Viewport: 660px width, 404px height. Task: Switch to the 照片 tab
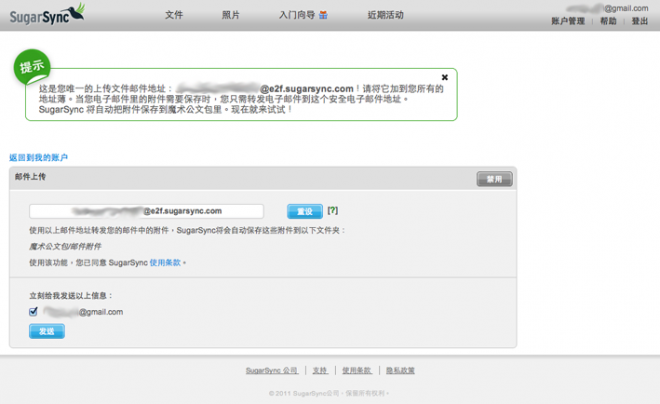[231, 16]
